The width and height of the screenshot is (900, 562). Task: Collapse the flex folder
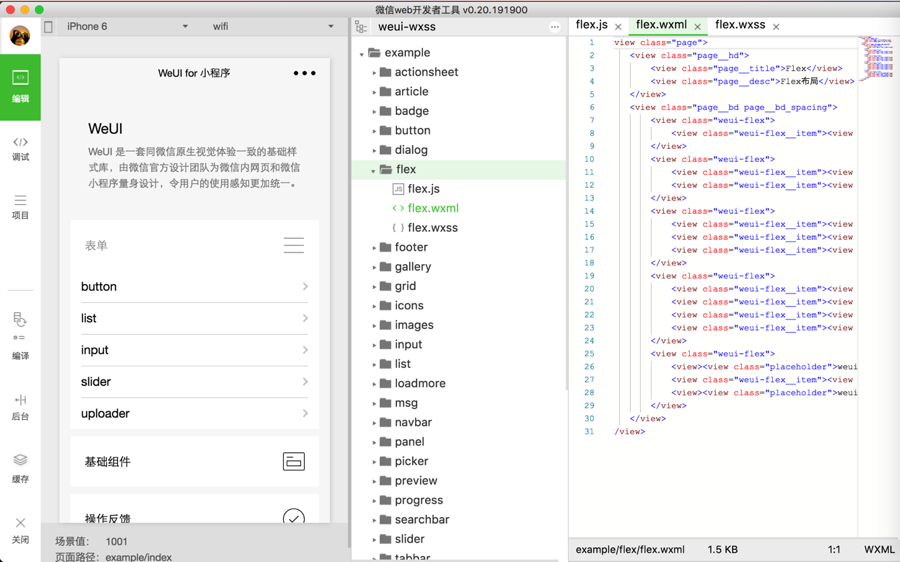(373, 170)
